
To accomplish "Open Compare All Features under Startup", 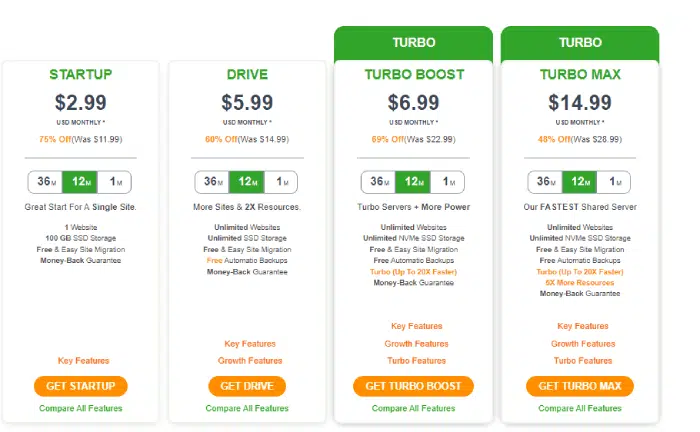I will (80, 408).
